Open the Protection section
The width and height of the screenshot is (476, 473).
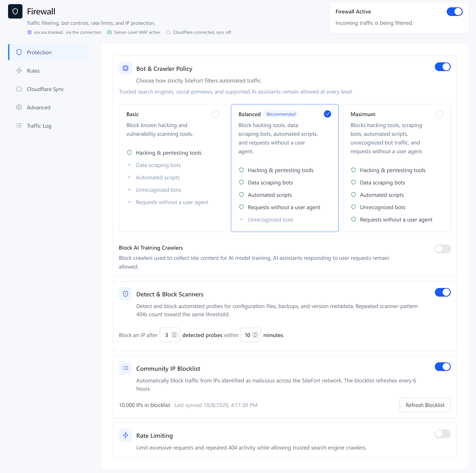tap(49, 52)
